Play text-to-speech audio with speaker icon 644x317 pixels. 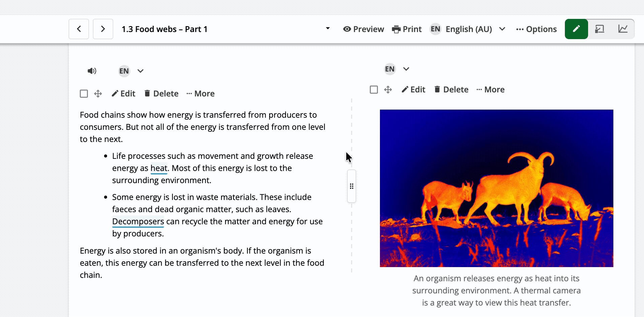92,71
